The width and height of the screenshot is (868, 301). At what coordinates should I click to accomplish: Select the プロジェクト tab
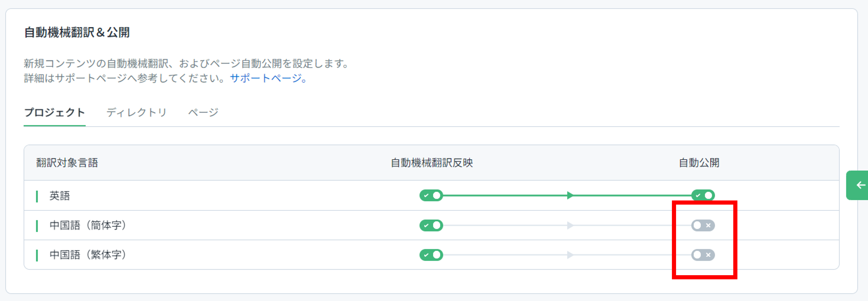click(55, 112)
